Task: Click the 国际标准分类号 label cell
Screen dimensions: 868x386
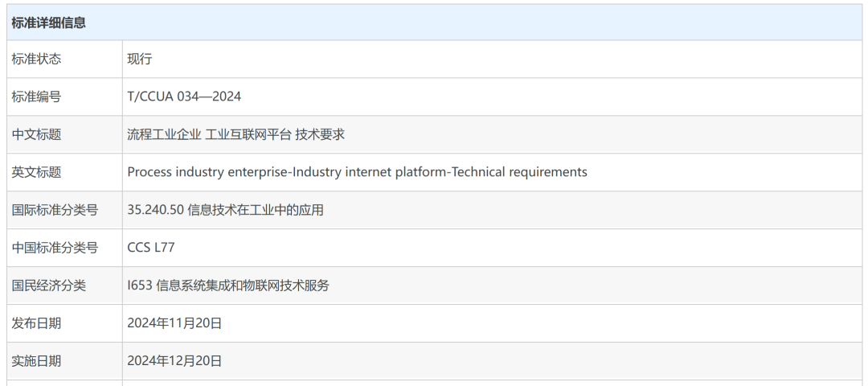Action: [55, 210]
